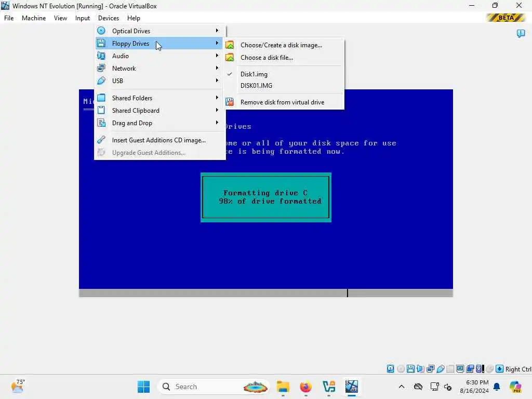Click the USB plug icon in menu

tap(101, 81)
